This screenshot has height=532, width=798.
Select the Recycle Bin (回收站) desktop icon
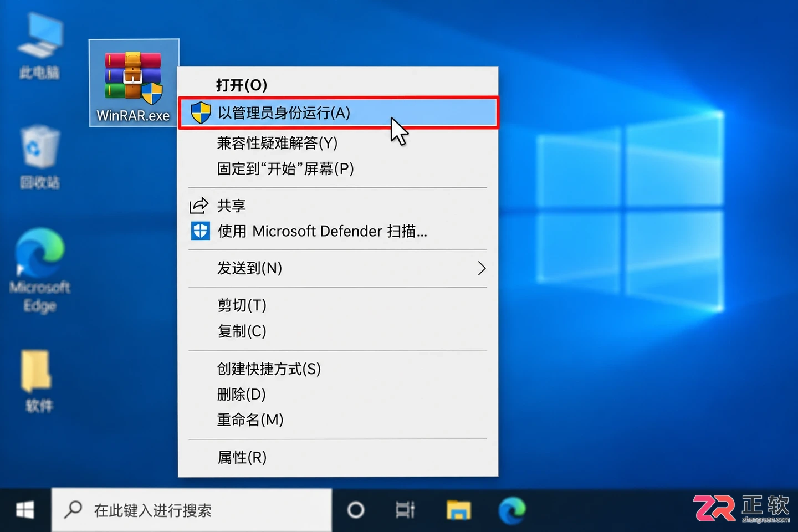pos(39,157)
